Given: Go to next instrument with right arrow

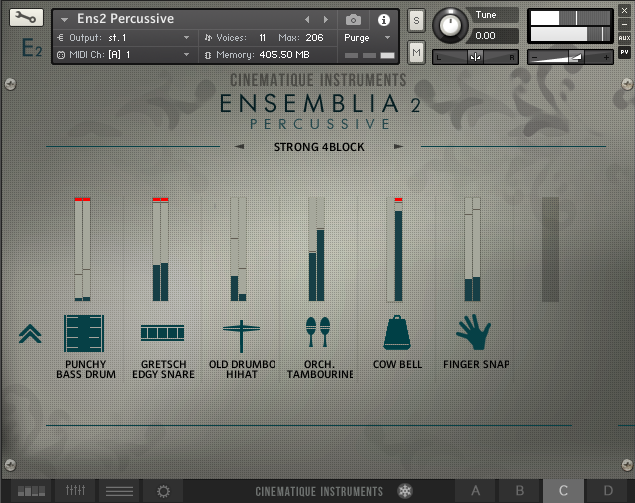Looking at the screenshot, I should (x=326, y=19).
